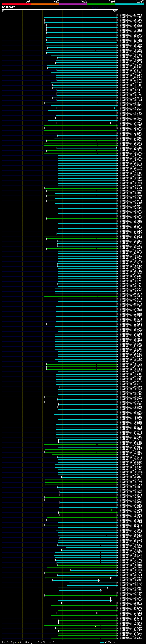This screenshot has width=146, height=644.
Task: Click the white BB905077 query length bar
Action: click(x=60, y=9)
